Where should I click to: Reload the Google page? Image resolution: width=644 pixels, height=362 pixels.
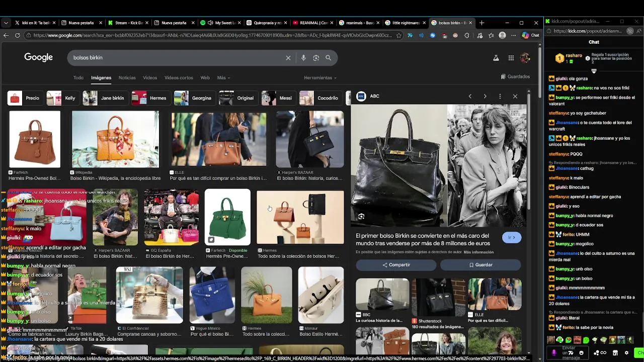(x=17, y=35)
